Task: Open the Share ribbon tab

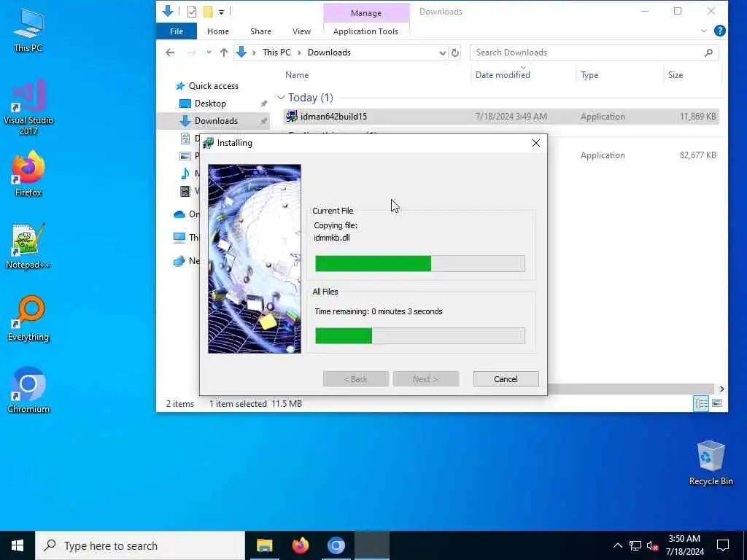Action: (x=260, y=31)
